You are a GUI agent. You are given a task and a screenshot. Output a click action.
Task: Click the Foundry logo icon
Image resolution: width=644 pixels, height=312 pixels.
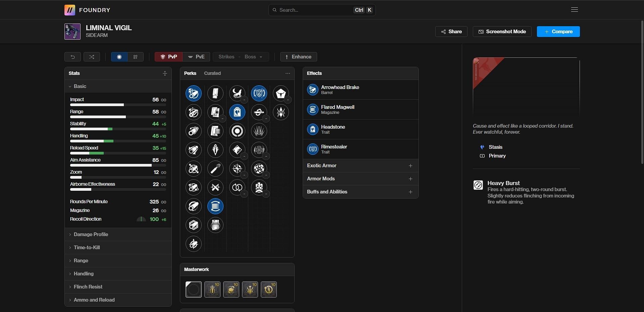tap(70, 10)
